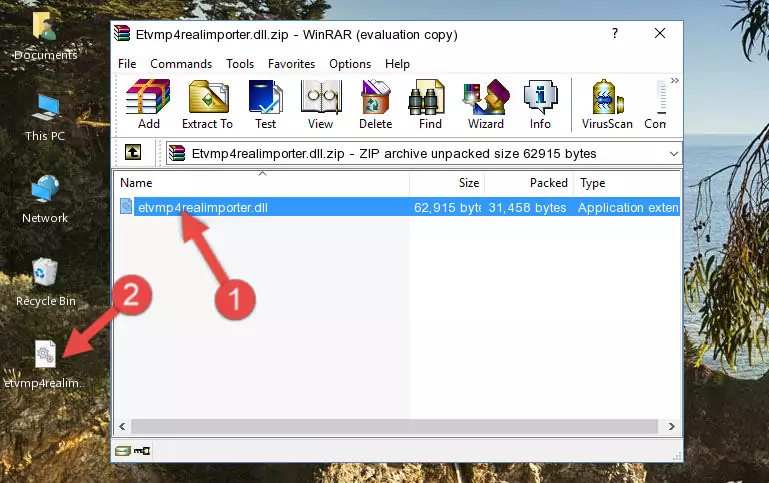Screen dimensions: 769x483
Task: Click the dll file icon in list
Action: click(x=126, y=206)
